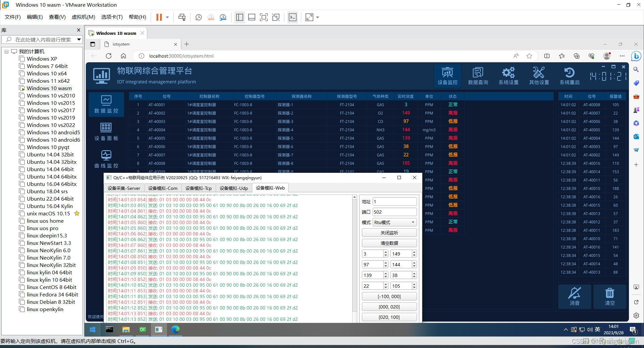
Task: Click the 系统重启 system restart icon
Action: pos(569,75)
